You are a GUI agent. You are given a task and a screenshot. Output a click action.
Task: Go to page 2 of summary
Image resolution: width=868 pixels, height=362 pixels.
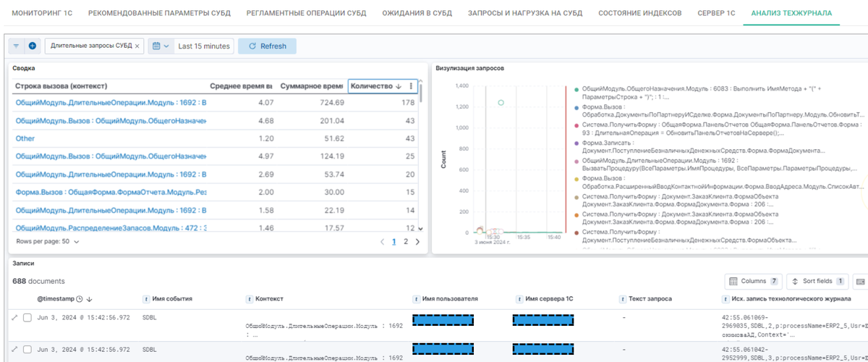(x=406, y=242)
